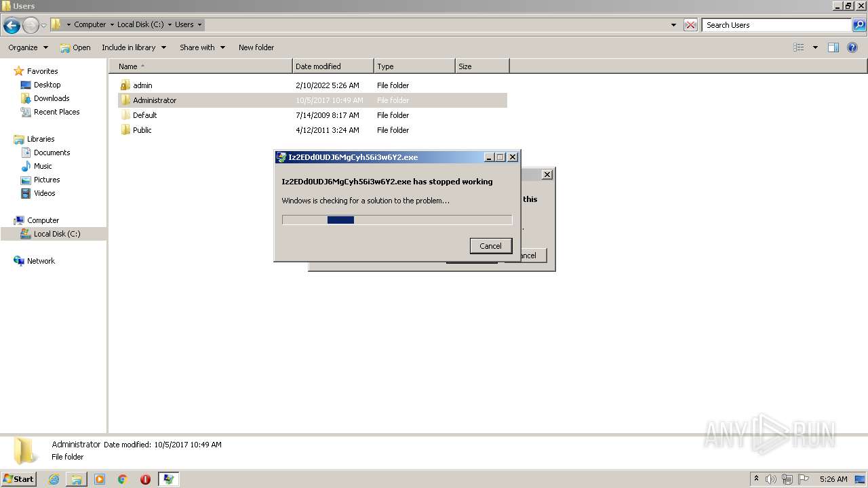
Task: Click Computer in navigation pane
Action: point(43,220)
